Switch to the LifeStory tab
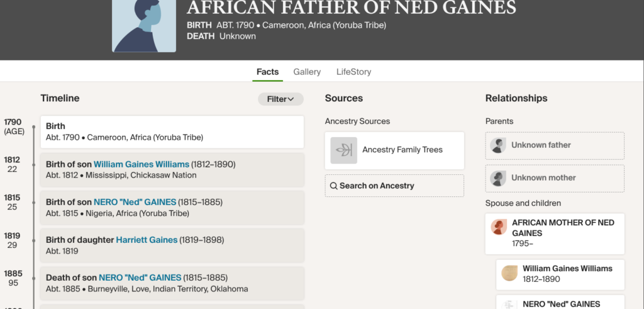 353,72
